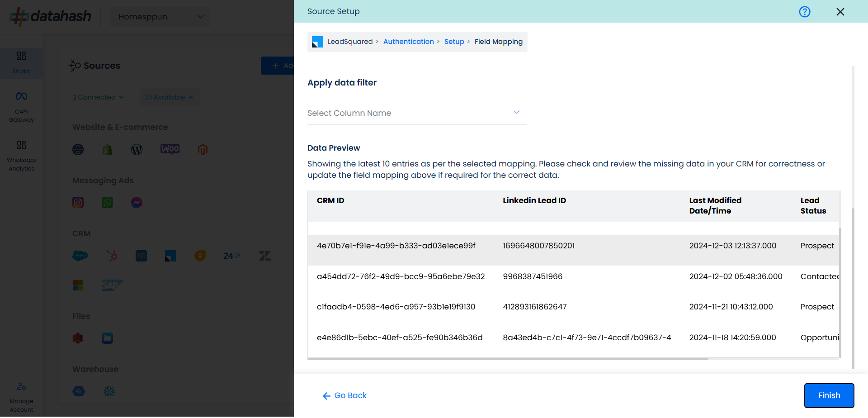
Task: Select the 24 CRM source icon
Action: click(231, 256)
